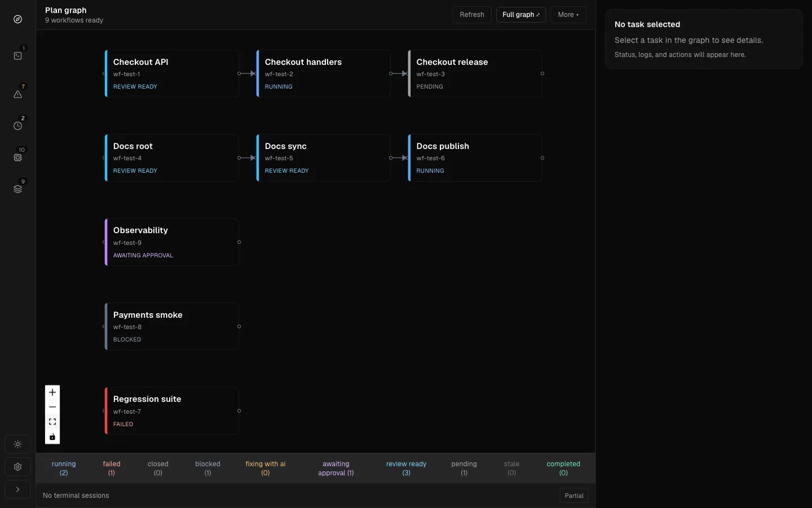Screen dimensions: 812x508
Task: Select the Docs sync task node
Action: coord(323,158)
